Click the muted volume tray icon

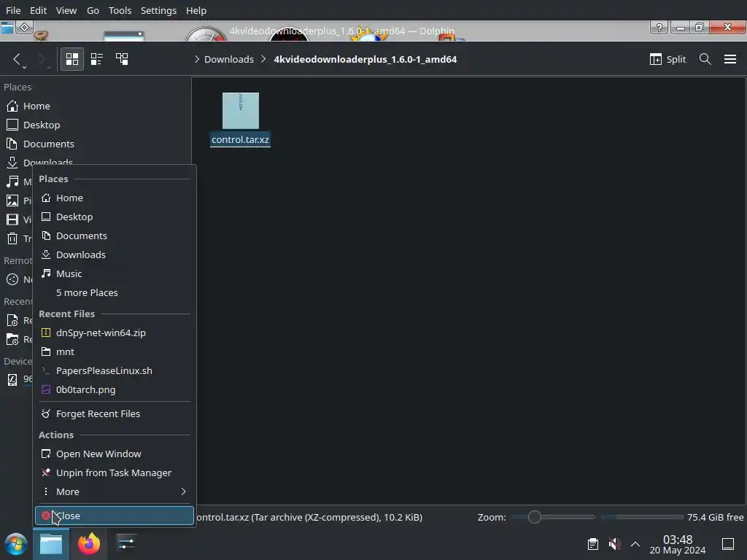click(x=614, y=544)
